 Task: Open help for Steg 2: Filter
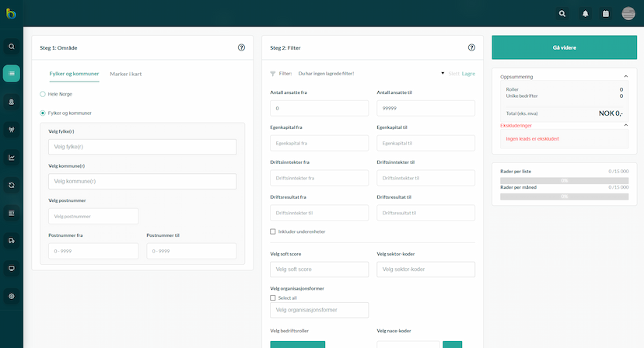471,47
